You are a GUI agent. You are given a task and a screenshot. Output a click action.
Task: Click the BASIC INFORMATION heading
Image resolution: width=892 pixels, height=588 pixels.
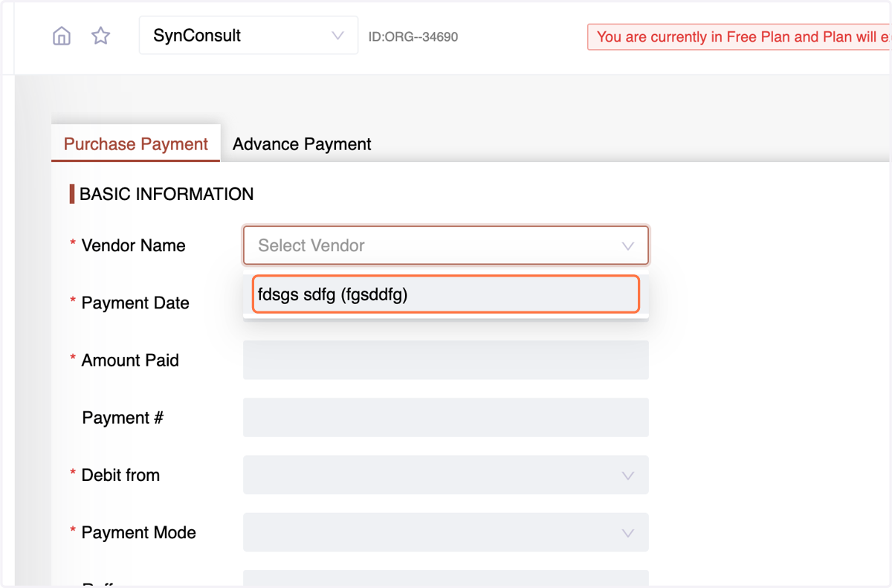[167, 194]
